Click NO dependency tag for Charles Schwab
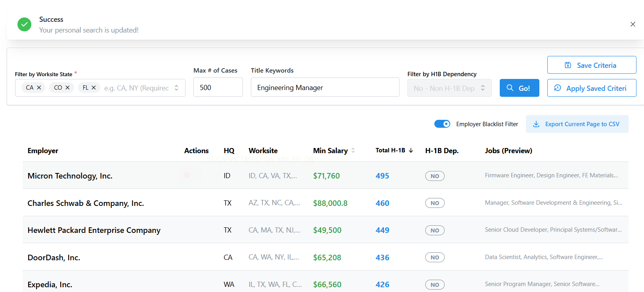Viewport: 644px width, 292px height. 435,203
